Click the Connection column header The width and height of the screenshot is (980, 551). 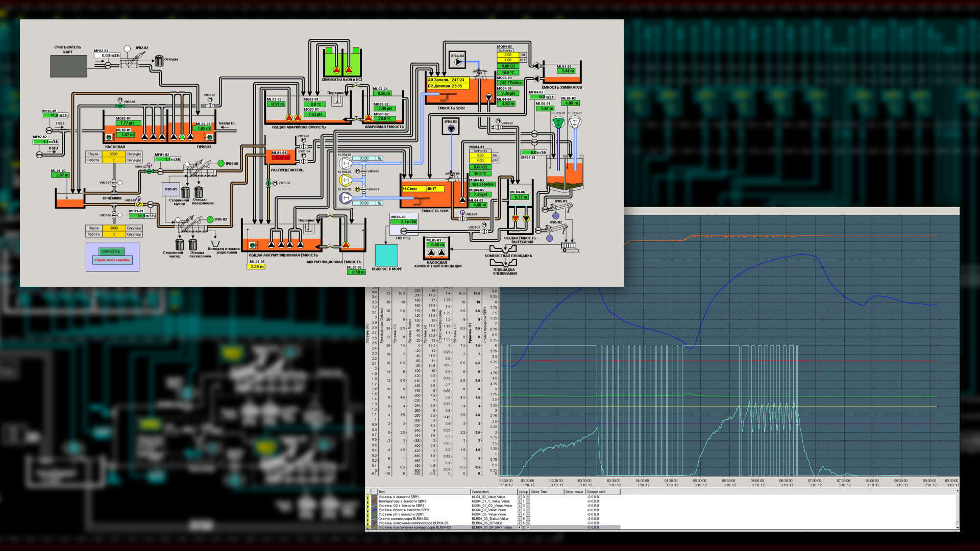click(x=494, y=492)
